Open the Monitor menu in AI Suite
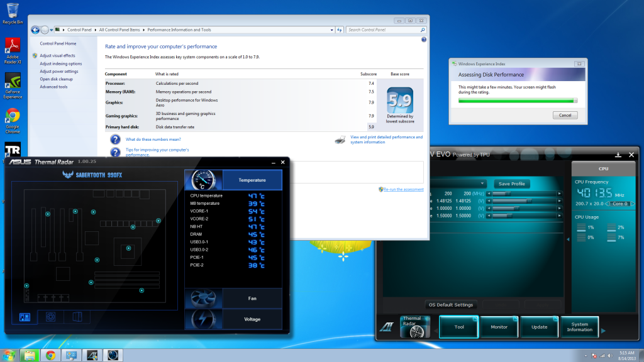 (499, 327)
